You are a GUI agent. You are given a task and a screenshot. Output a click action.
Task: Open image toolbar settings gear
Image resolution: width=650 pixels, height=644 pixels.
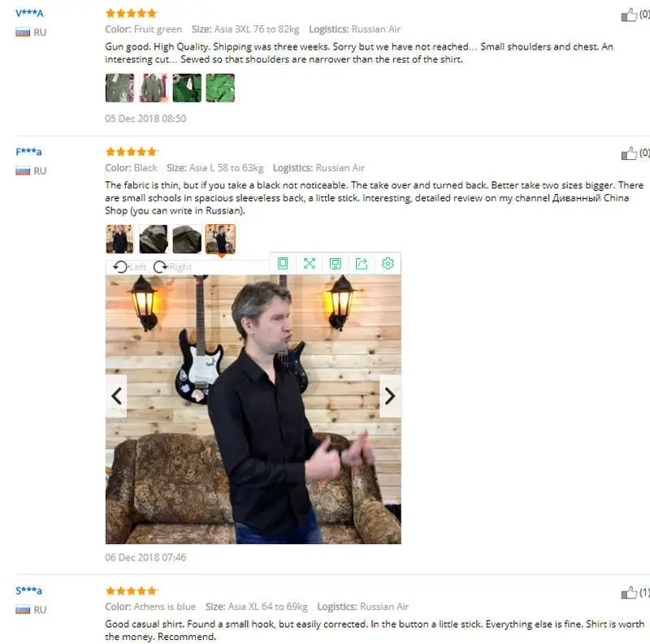(388, 264)
